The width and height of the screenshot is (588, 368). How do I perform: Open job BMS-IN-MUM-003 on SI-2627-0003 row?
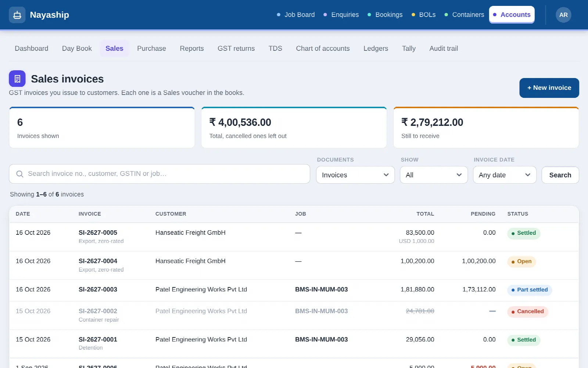[x=321, y=290]
